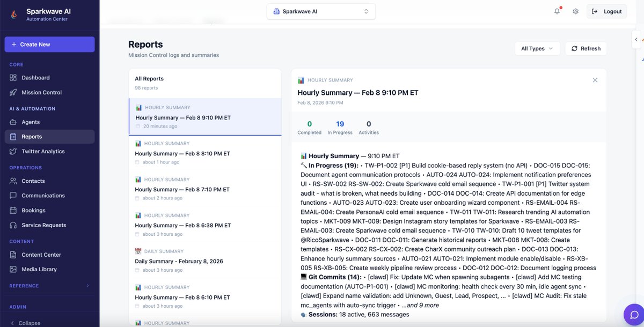The height and width of the screenshot is (327, 644).
Task: Go to Dashboard
Action: (49, 78)
